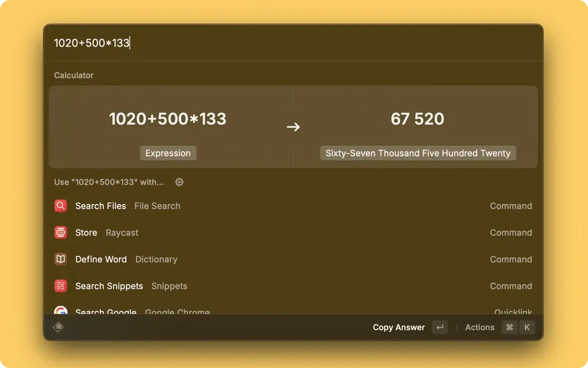Select the Search Files command

[100, 206]
